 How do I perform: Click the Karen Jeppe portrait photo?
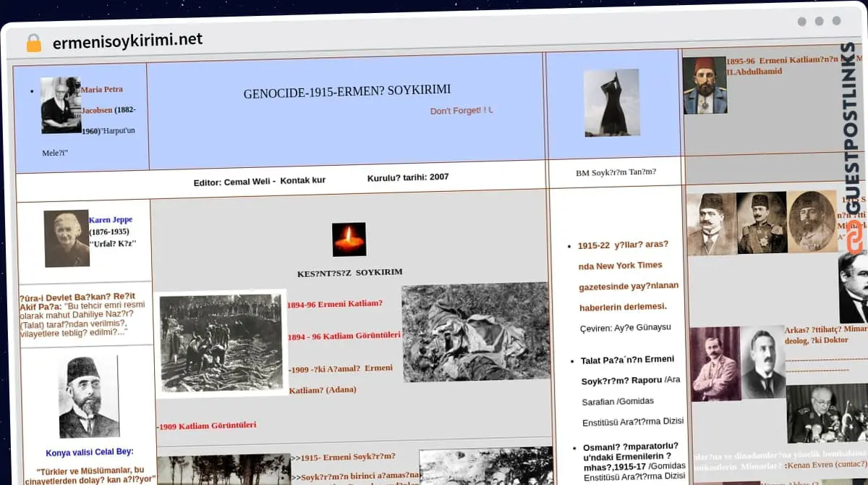67,238
